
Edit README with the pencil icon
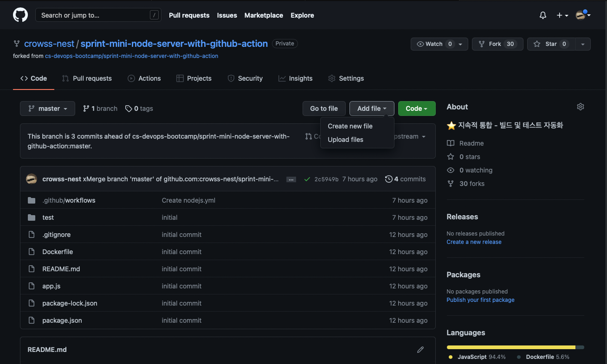point(420,350)
